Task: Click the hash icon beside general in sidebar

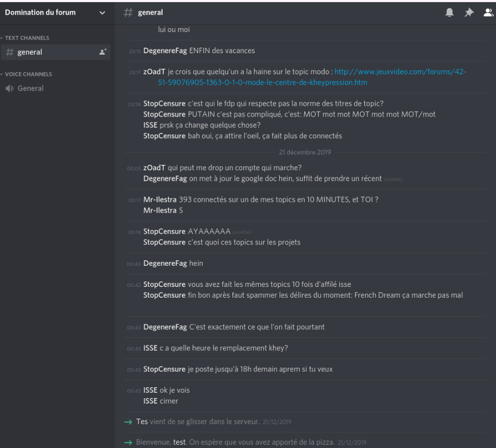Action: (9, 52)
